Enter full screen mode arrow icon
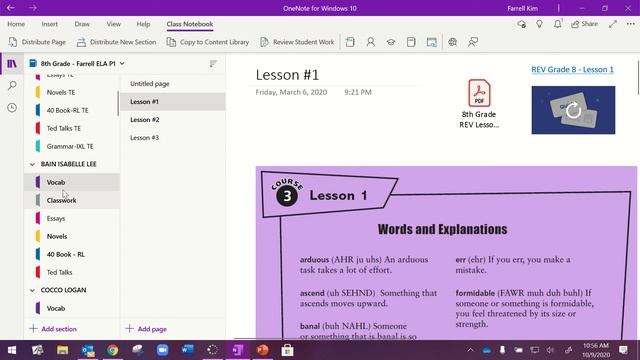Screen dimensions: 640x360 613,24
